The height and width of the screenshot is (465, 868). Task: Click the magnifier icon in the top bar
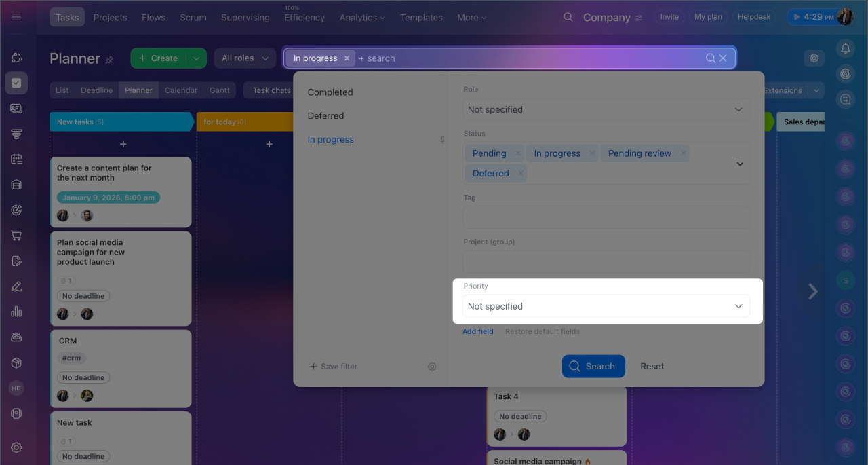568,17
